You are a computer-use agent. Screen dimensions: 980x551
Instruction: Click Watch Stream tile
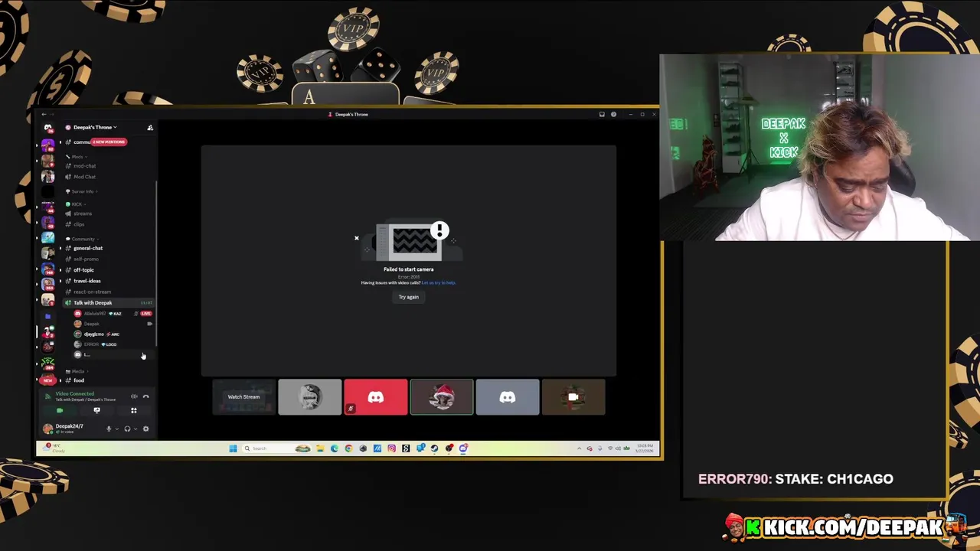243,397
